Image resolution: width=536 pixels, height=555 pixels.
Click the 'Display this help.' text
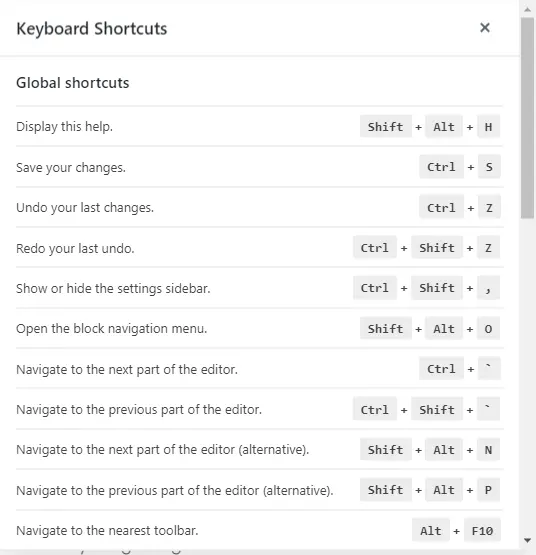pos(64,126)
